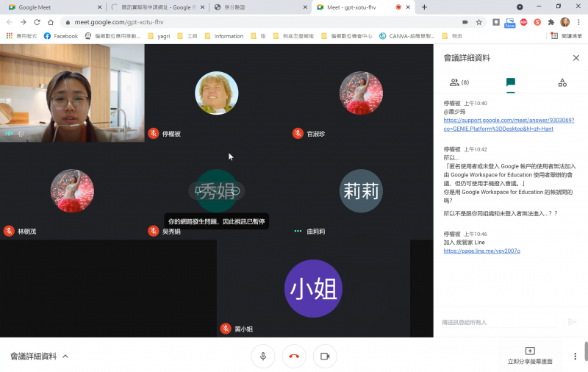
Task: Open the yagri bookmark folder
Action: [x=159, y=36]
